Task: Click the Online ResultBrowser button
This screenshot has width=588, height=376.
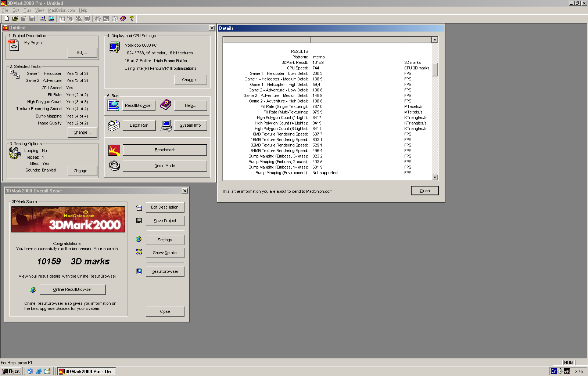Action: pyautogui.click(x=72, y=290)
